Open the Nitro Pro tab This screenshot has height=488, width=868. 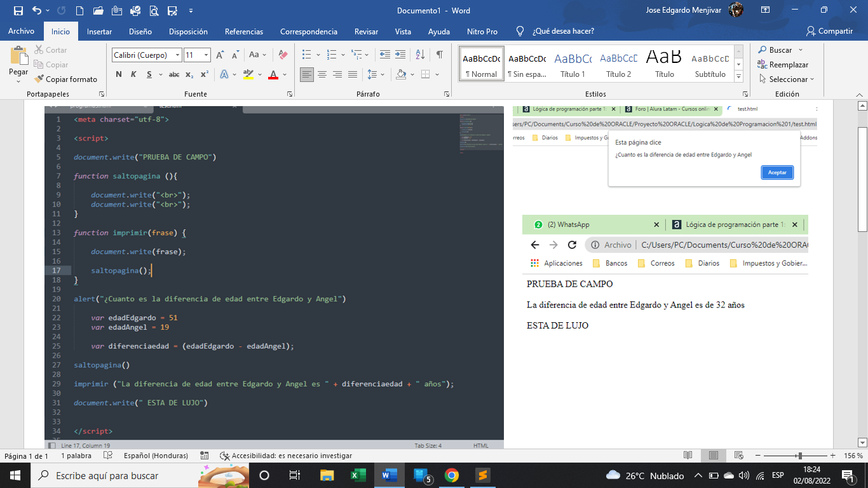pos(482,31)
